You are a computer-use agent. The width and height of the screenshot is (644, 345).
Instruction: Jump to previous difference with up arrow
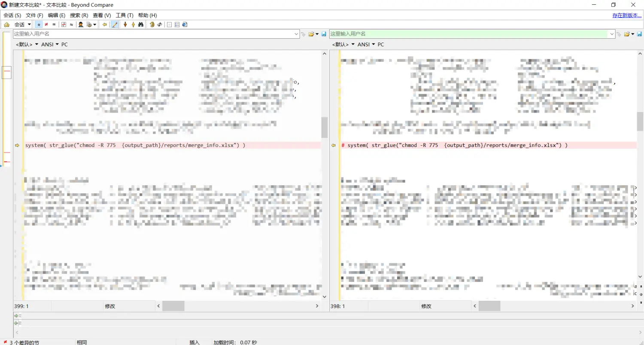pyautogui.click(x=133, y=24)
